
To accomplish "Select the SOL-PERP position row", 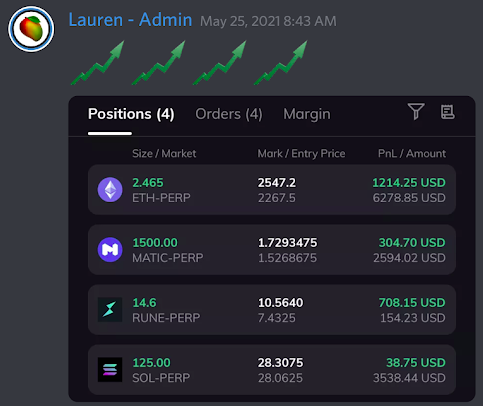I will (x=272, y=370).
